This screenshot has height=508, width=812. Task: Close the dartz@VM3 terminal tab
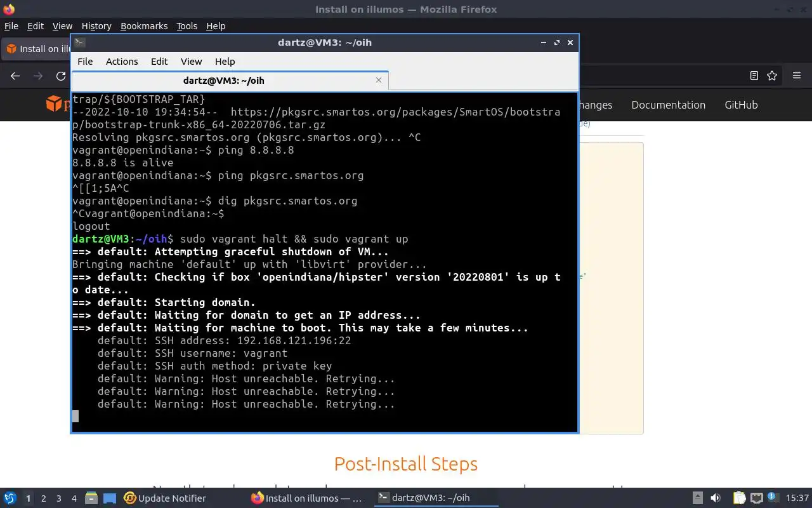[379, 80]
